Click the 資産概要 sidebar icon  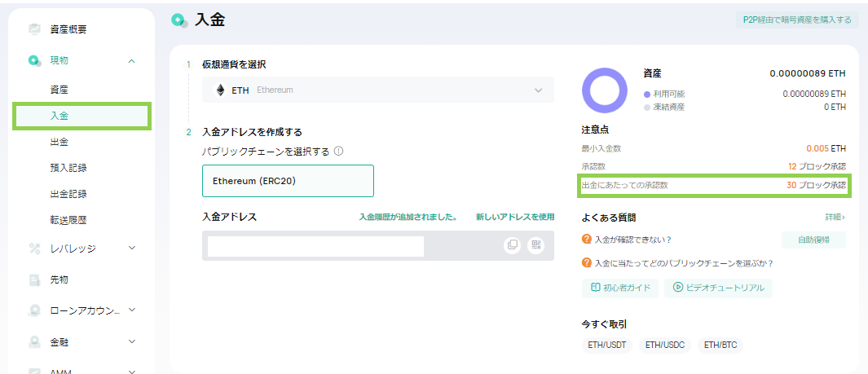click(35, 29)
